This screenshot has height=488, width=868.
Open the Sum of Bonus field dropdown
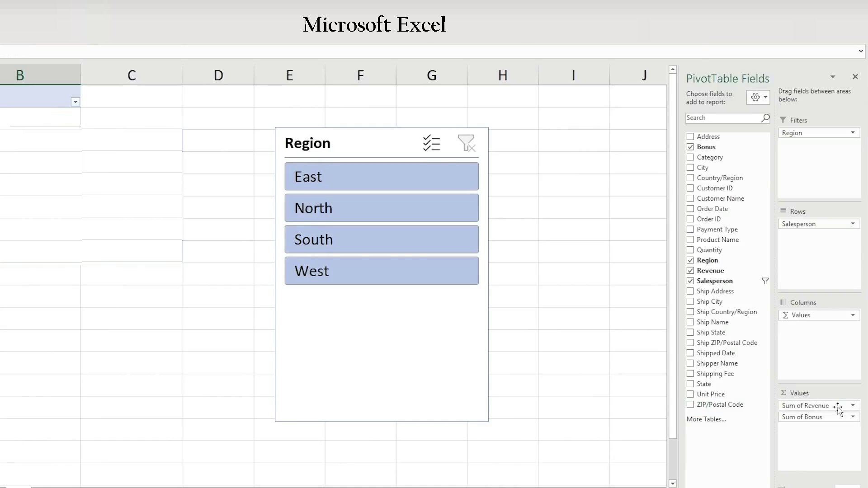[853, 417]
